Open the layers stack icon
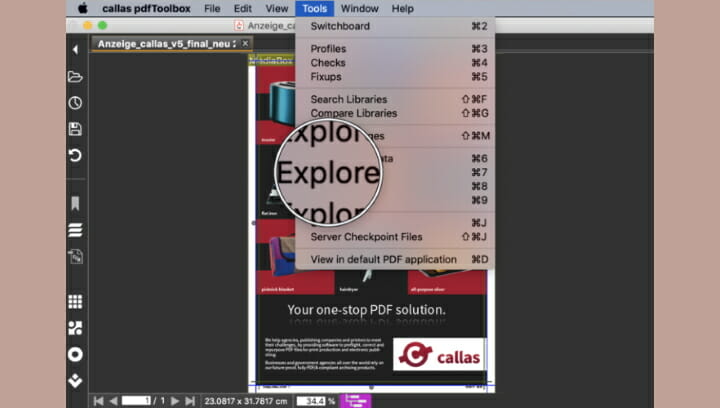The width and height of the screenshot is (720, 408). coord(75,229)
